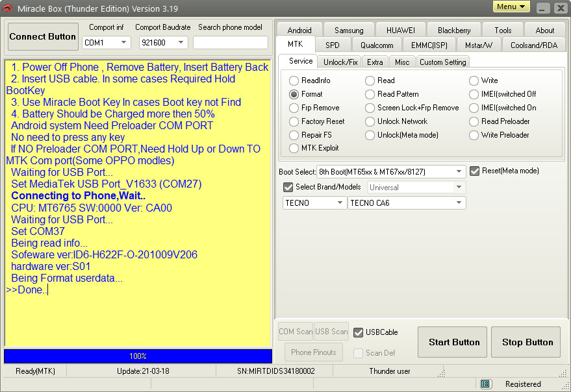Switch to the Misc sub-tab
The height and width of the screenshot is (392, 571).
coord(402,62)
